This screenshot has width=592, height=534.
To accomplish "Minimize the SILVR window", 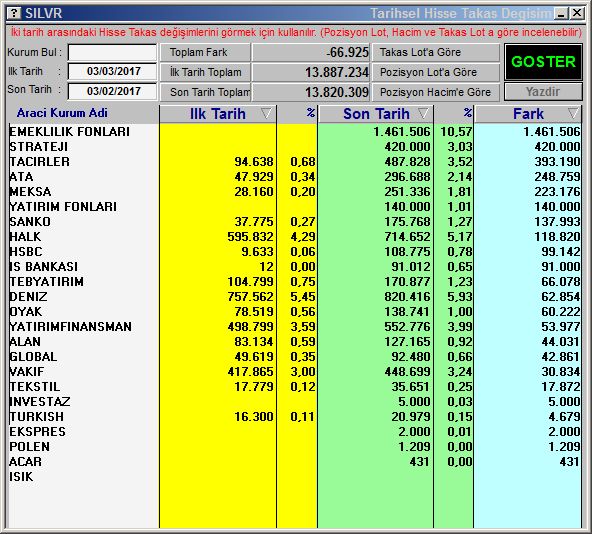I will tap(561, 14).
